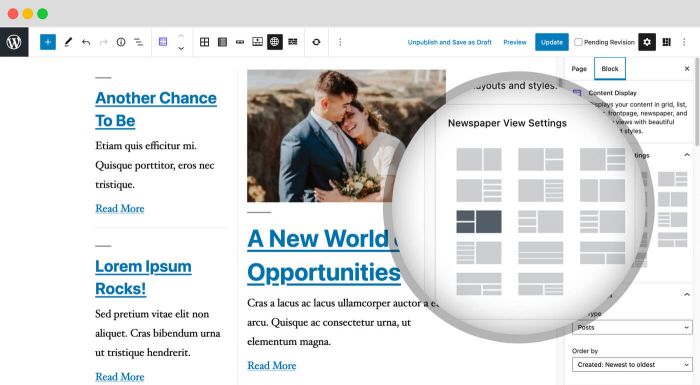The width and height of the screenshot is (700, 385).
Task: Open the Posts content type dropdown
Action: click(x=632, y=327)
